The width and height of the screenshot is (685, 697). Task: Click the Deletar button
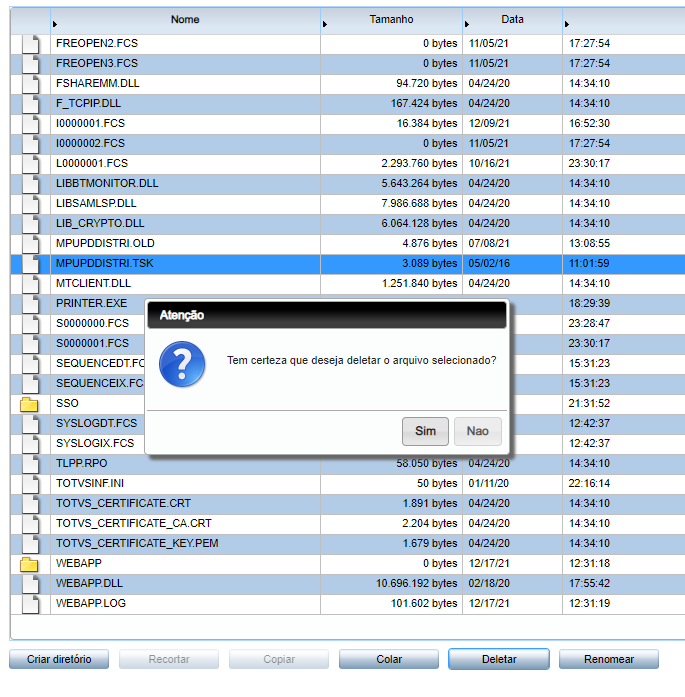(x=499, y=659)
